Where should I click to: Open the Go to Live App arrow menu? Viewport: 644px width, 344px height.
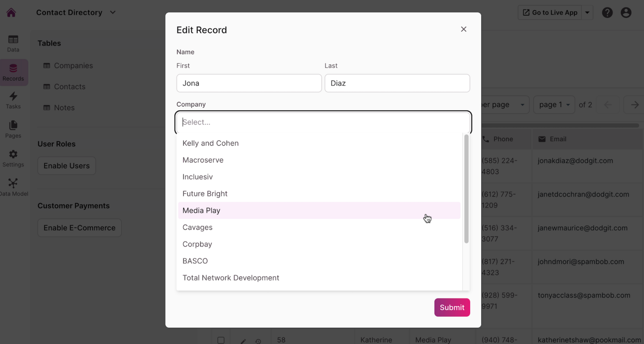587,12
